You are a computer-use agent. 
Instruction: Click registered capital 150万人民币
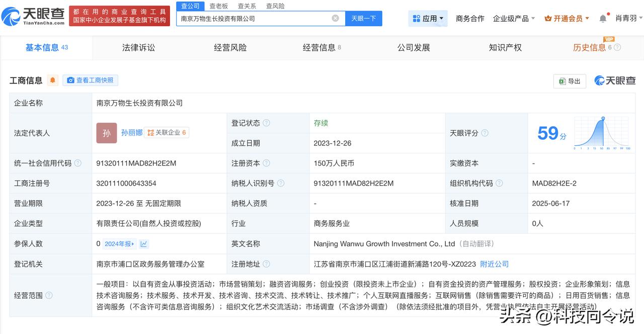click(x=334, y=163)
